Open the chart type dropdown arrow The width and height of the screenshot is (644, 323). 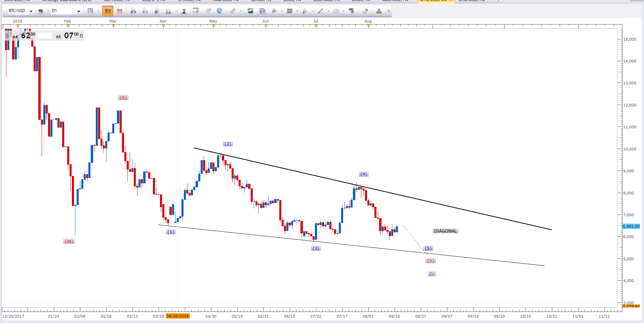(x=98, y=11)
